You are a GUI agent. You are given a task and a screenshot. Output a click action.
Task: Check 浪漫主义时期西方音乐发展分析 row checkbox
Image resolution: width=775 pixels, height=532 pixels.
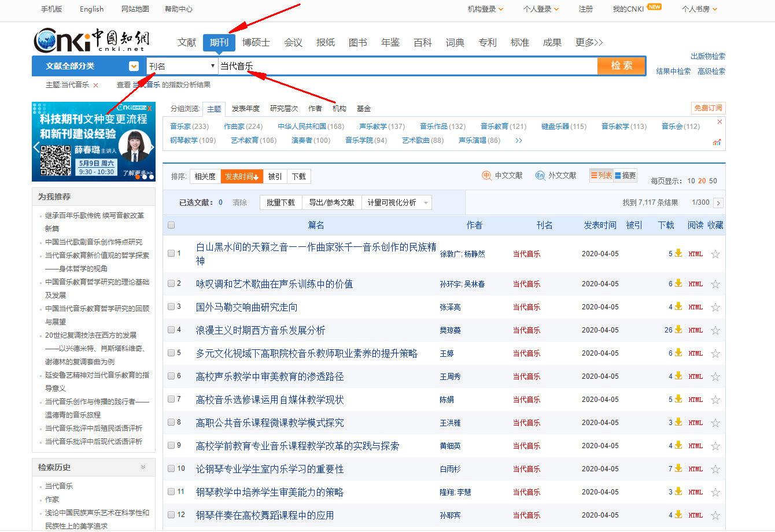point(171,330)
